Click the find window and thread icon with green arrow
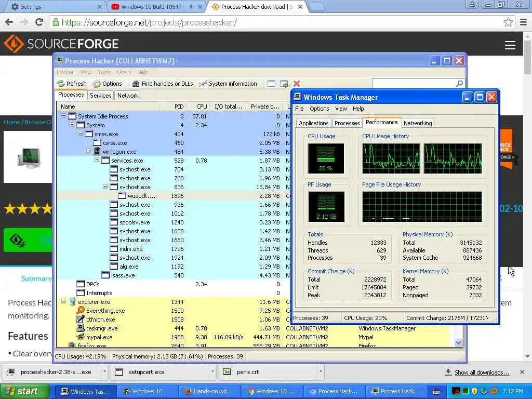 tap(284, 84)
